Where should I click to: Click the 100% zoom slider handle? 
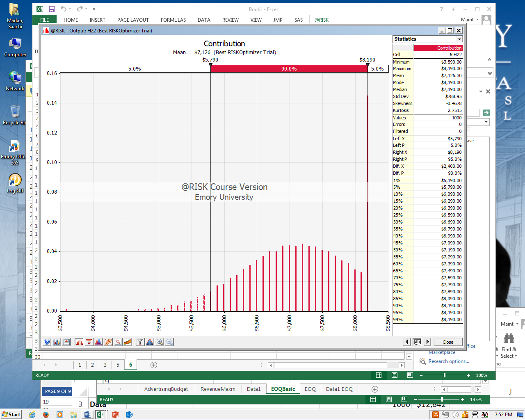445,375
